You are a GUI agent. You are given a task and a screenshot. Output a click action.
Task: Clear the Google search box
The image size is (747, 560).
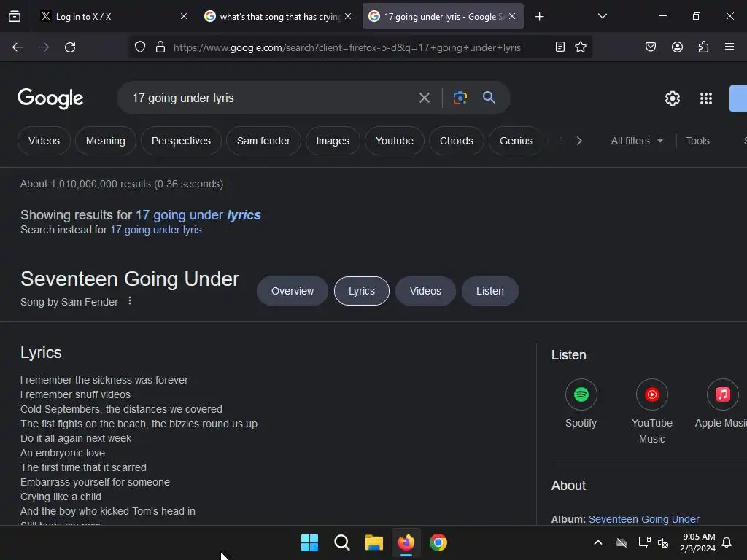coord(425,98)
